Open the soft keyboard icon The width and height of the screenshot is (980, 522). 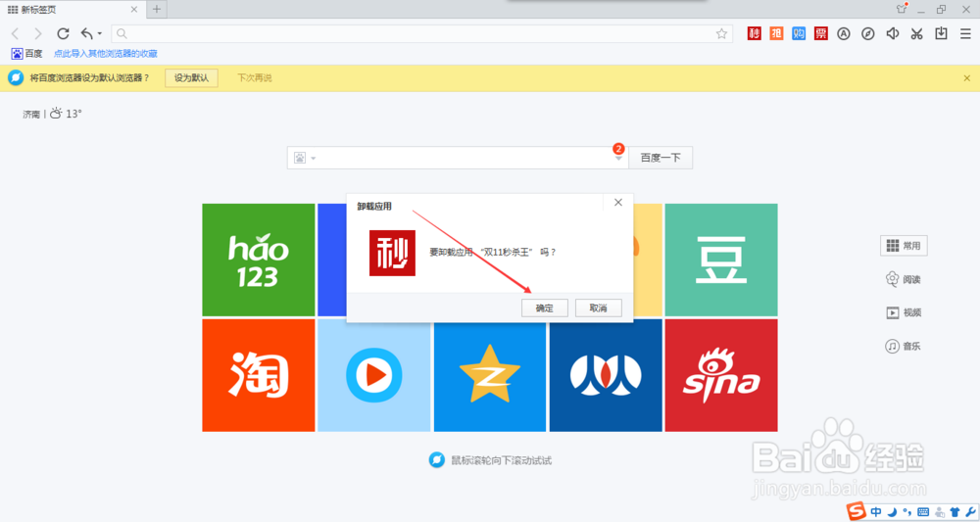coord(923,512)
